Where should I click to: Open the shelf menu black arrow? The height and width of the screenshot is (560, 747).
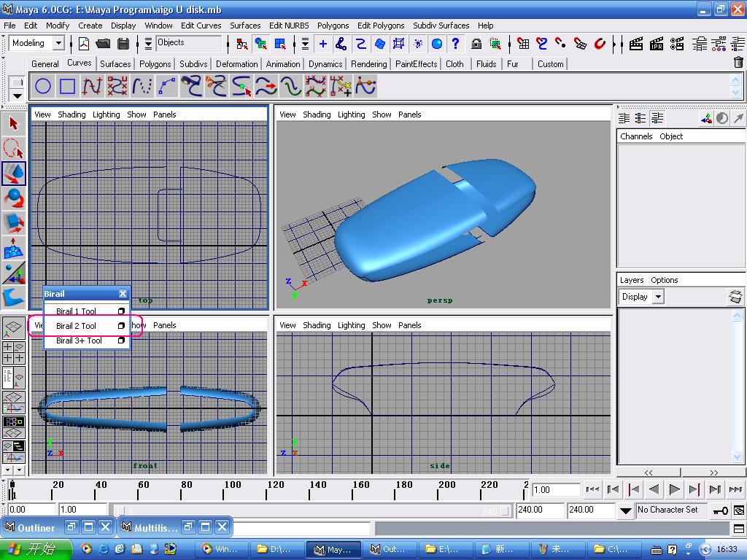[x=18, y=96]
